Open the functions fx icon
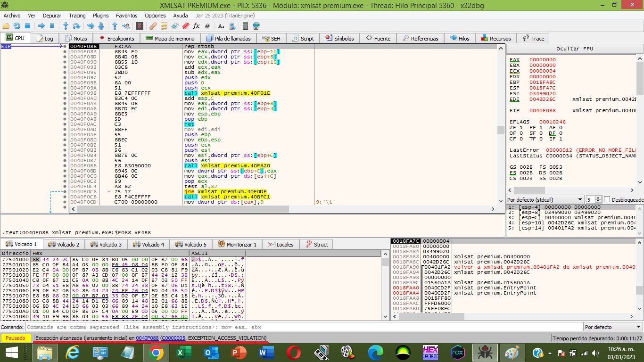The image size is (644, 362). tap(197, 26)
